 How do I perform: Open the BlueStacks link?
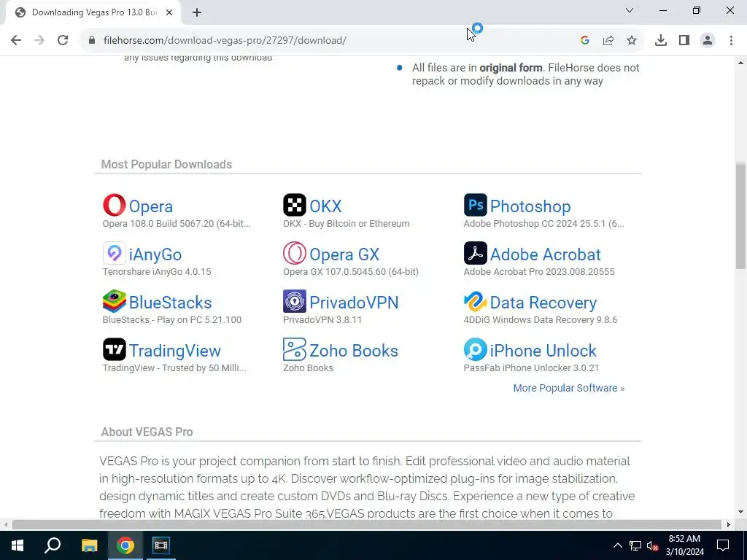(x=170, y=303)
